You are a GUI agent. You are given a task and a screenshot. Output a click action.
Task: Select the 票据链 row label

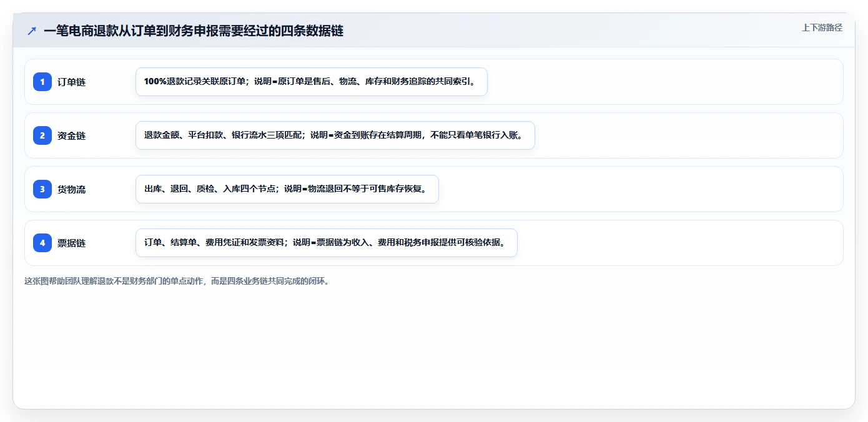71,243
